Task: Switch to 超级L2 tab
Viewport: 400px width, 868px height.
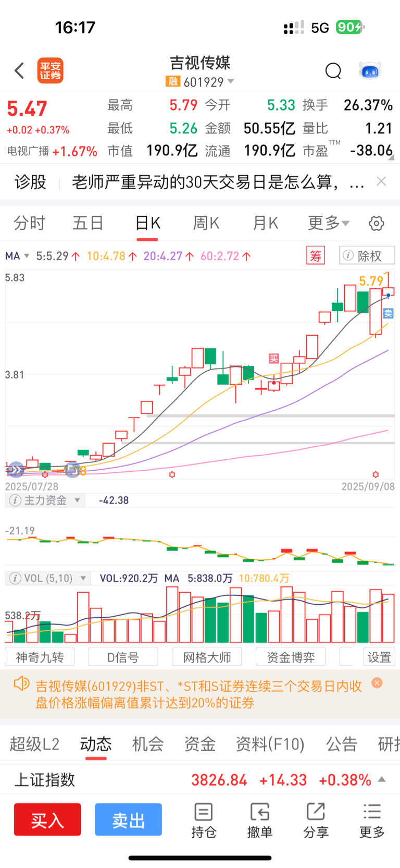Action: 34,744
